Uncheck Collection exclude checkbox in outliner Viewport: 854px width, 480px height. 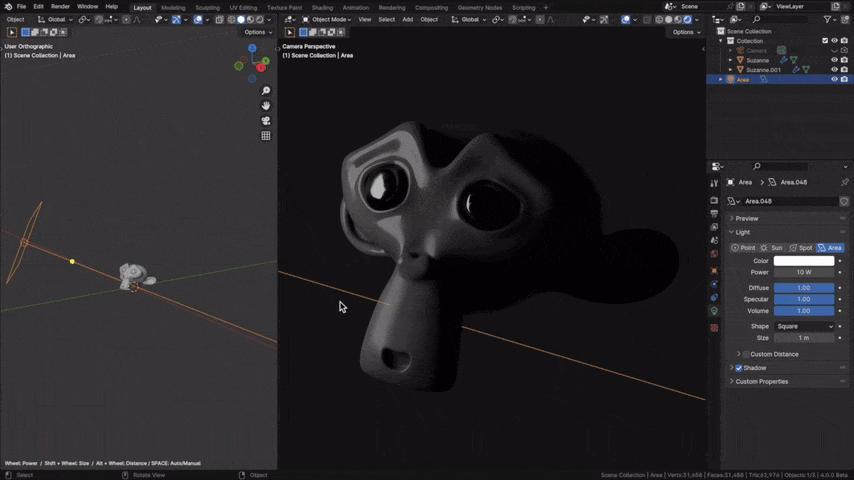[825, 41]
